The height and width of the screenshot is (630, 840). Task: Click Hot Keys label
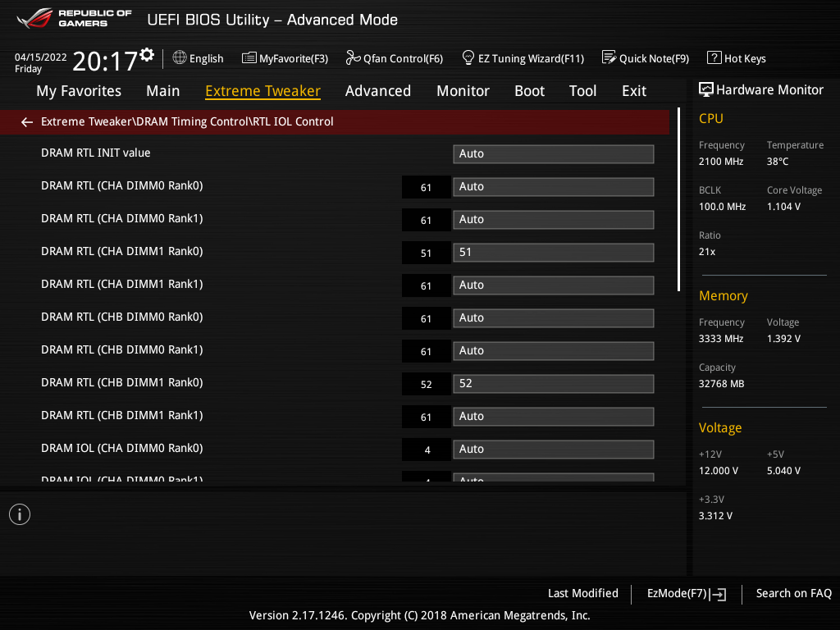point(745,58)
